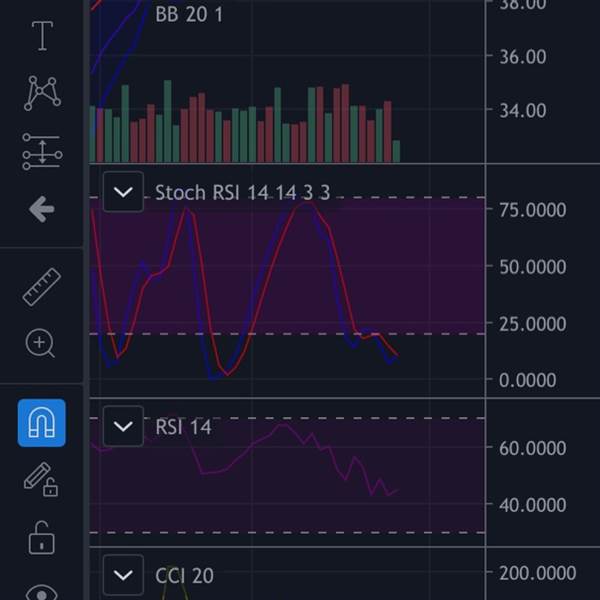Activate the Zoom In tool
Image resolution: width=600 pixels, height=600 pixels.
pyautogui.click(x=40, y=343)
